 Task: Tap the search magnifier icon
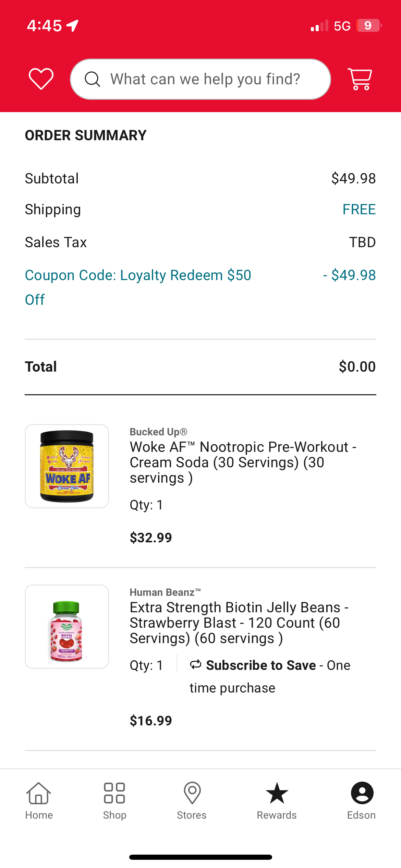point(93,79)
